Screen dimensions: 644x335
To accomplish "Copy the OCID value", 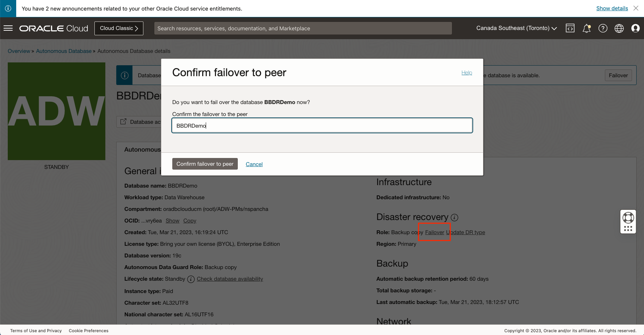I will coord(190,221).
